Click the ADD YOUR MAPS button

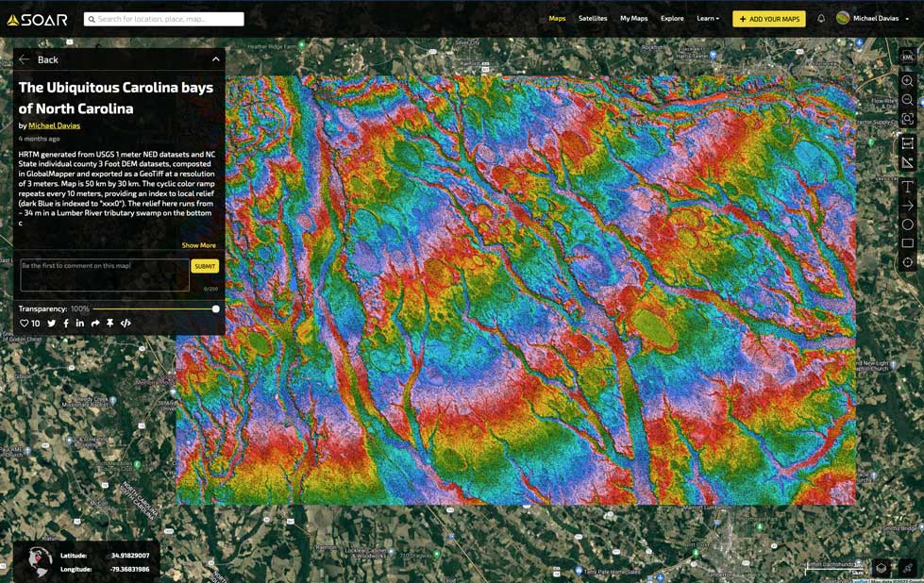(x=768, y=19)
